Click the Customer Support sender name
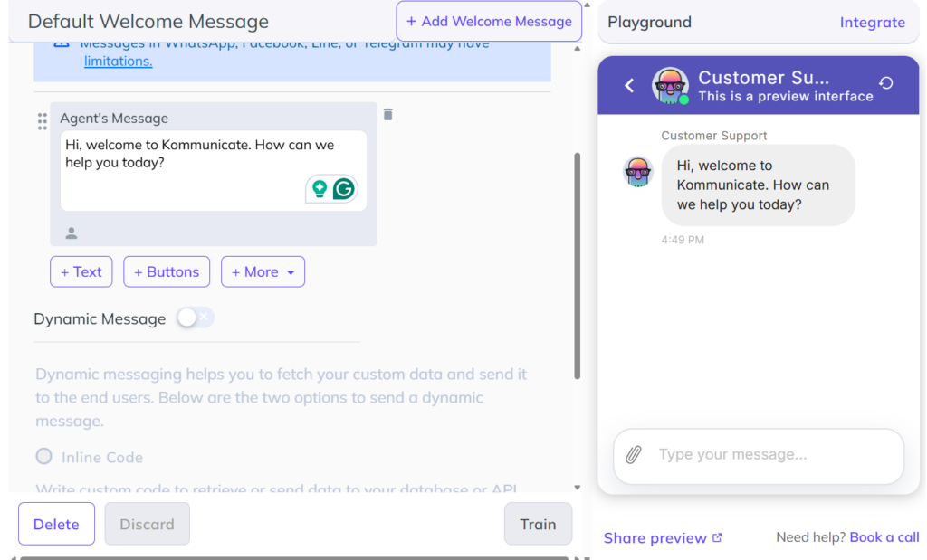The width and height of the screenshot is (927, 560). [713, 136]
